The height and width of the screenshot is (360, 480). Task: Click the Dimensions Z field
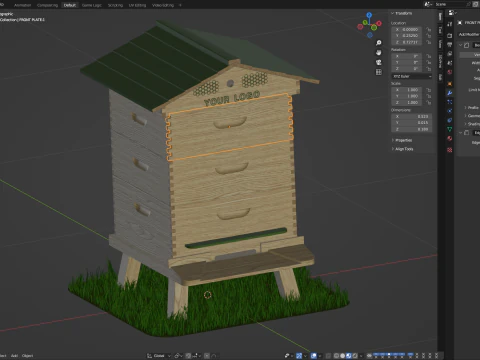pos(412,129)
